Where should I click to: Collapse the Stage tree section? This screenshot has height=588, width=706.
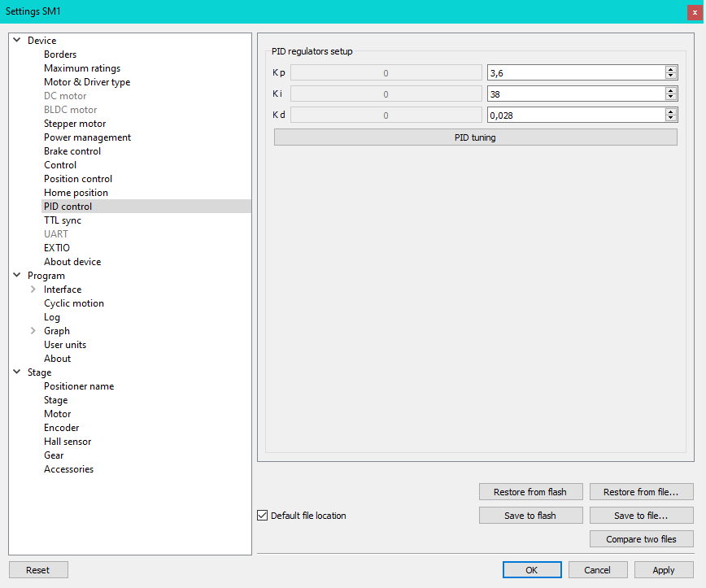click(x=16, y=372)
